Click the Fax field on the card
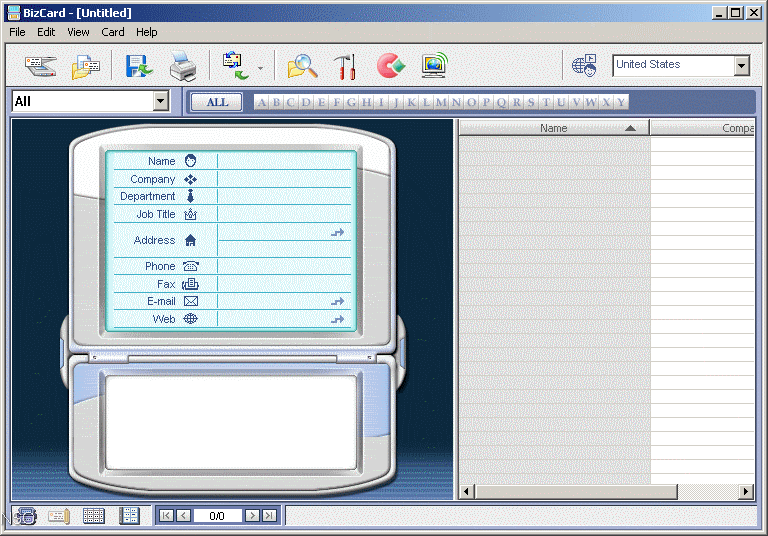 click(284, 284)
